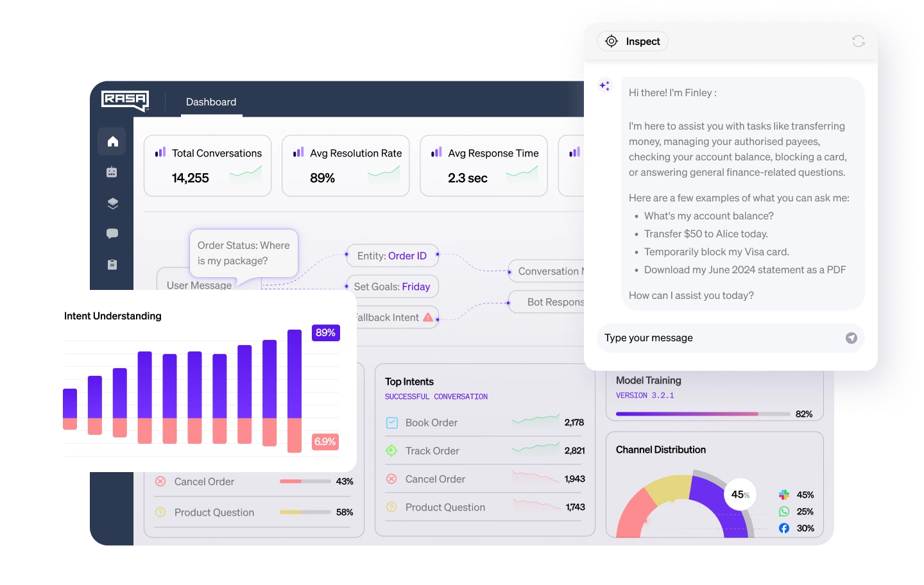
Task: Click the 89% label on Intent Understanding chart
Action: pyautogui.click(x=325, y=332)
